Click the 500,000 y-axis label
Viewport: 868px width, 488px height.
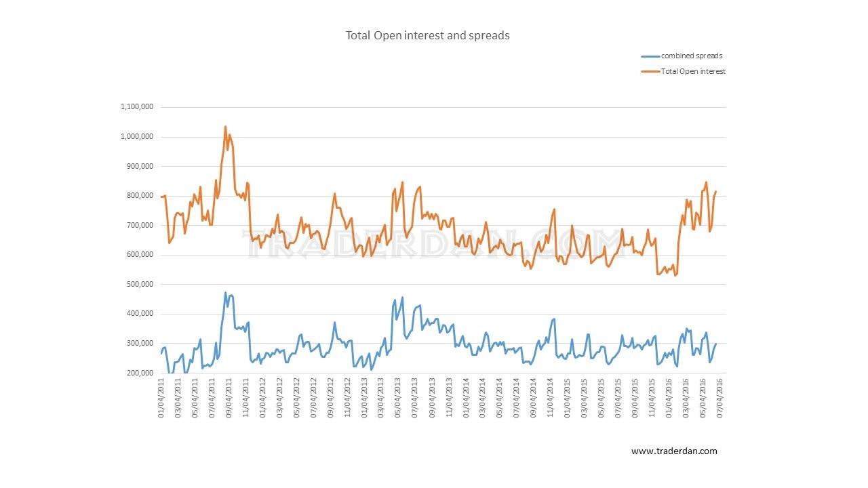pyautogui.click(x=140, y=285)
